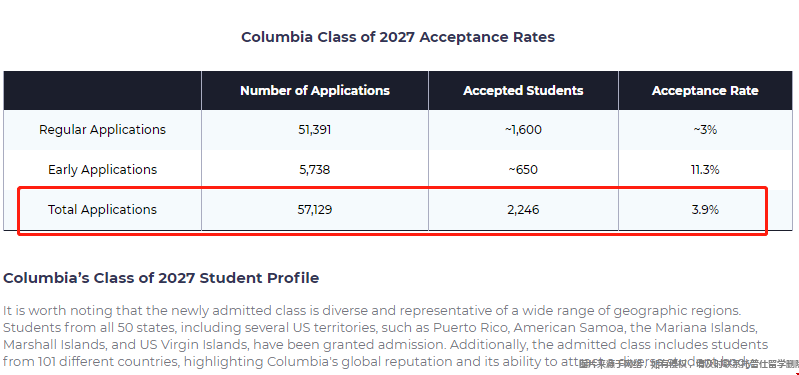The height and width of the screenshot is (375, 799).
Task: Click the empty top-left table header cell
Action: 102,91
